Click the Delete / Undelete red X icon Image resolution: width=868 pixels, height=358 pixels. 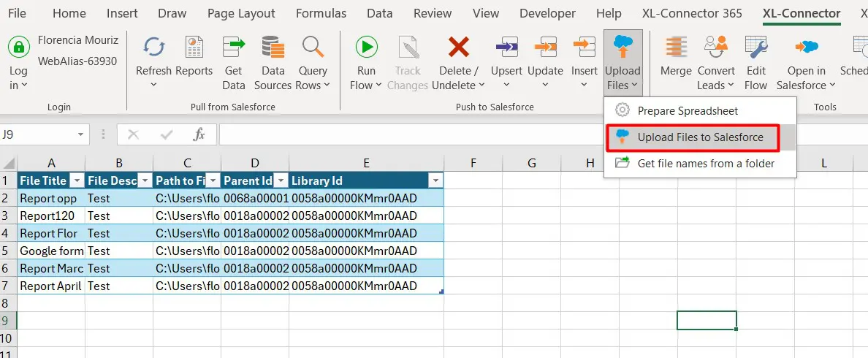tap(458, 47)
